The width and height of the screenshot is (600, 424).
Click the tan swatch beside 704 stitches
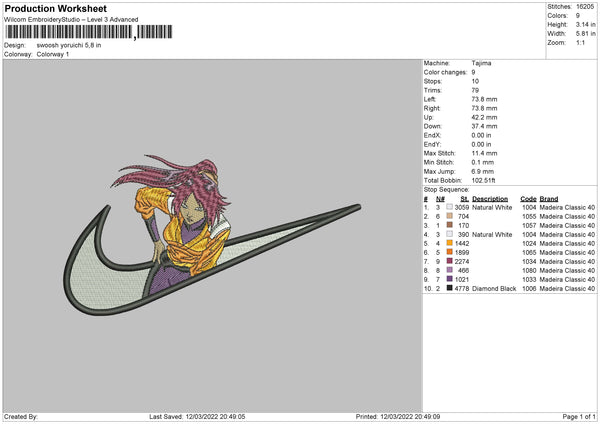(449, 216)
